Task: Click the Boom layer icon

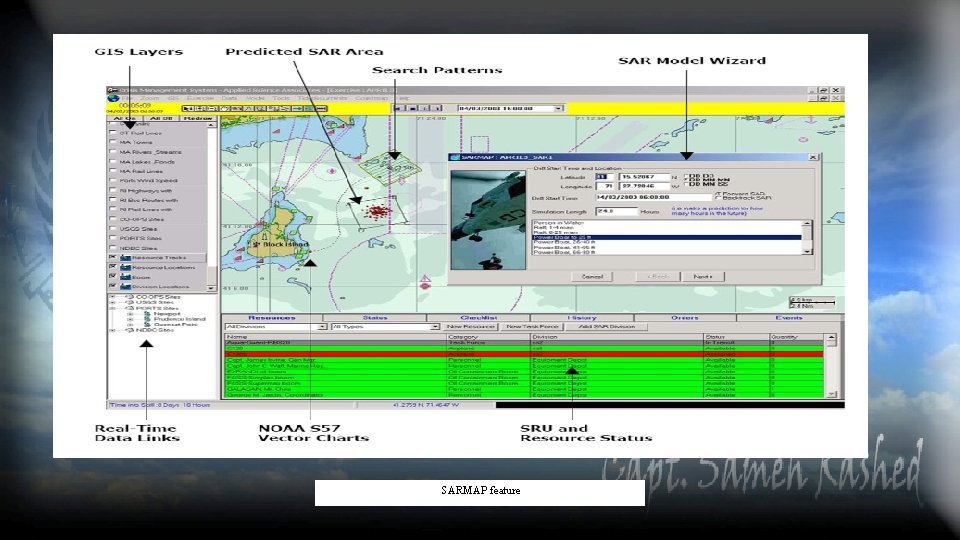Action: coord(126,277)
